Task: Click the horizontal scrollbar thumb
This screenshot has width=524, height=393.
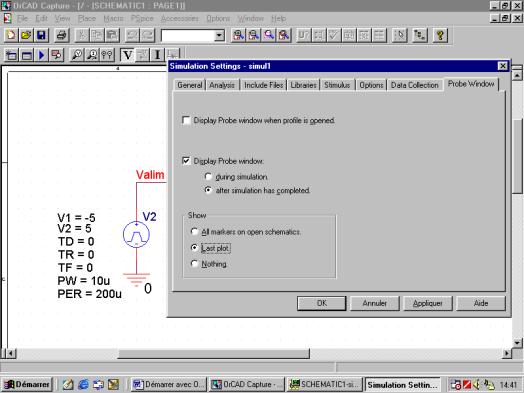Action: (x=213, y=354)
